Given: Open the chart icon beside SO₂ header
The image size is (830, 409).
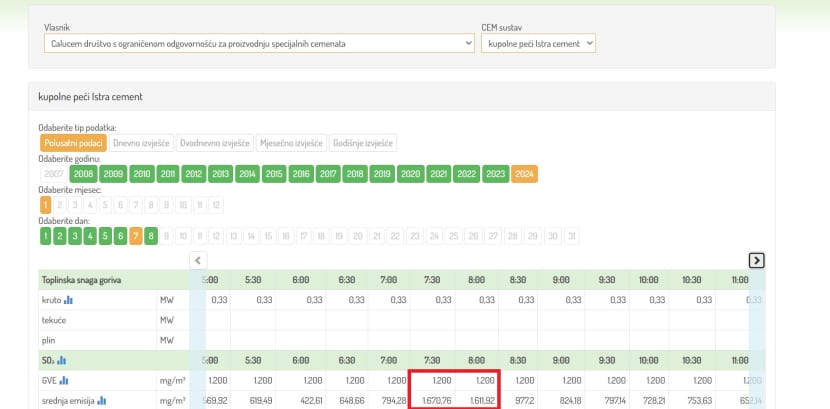Looking at the screenshot, I should click(x=61, y=360).
